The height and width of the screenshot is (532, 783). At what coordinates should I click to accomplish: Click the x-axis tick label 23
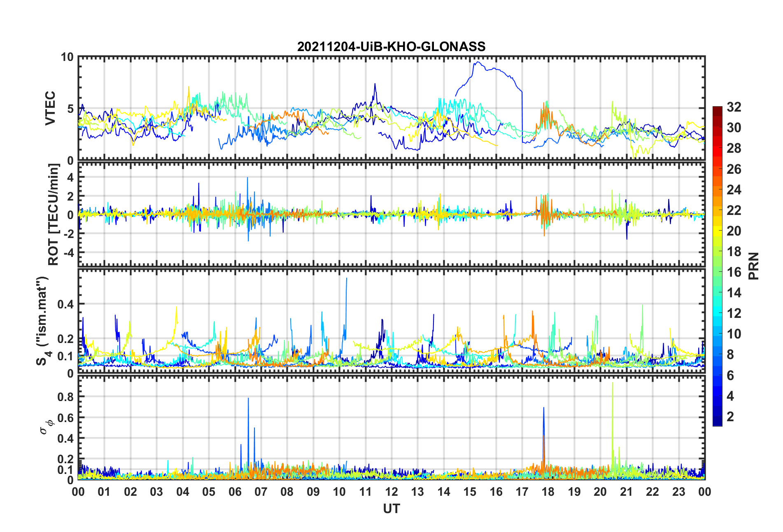(x=678, y=492)
